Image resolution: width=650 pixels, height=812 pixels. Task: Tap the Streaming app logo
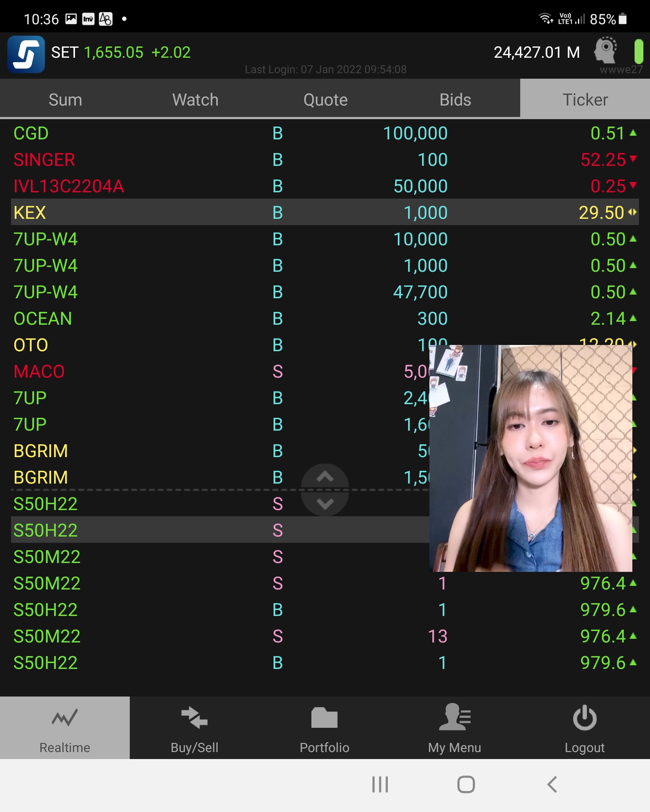click(x=26, y=54)
